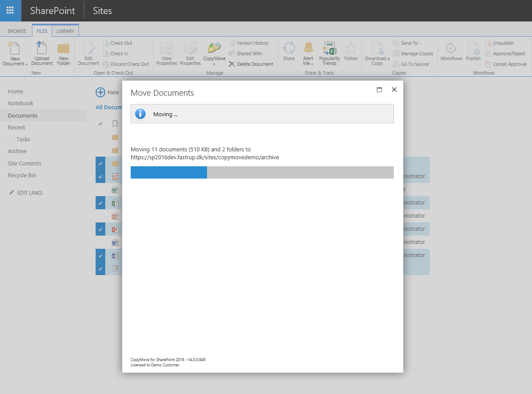532x394 pixels.
Task: Click Unpublish in ribbon
Action: (x=500, y=43)
